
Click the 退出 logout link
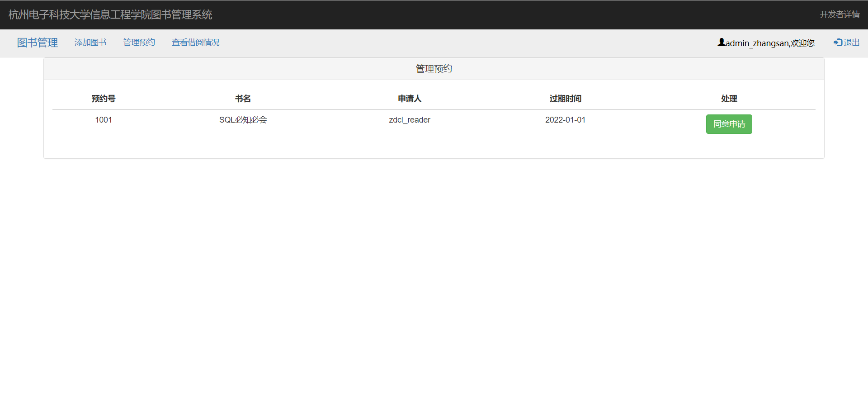click(847, 43)
